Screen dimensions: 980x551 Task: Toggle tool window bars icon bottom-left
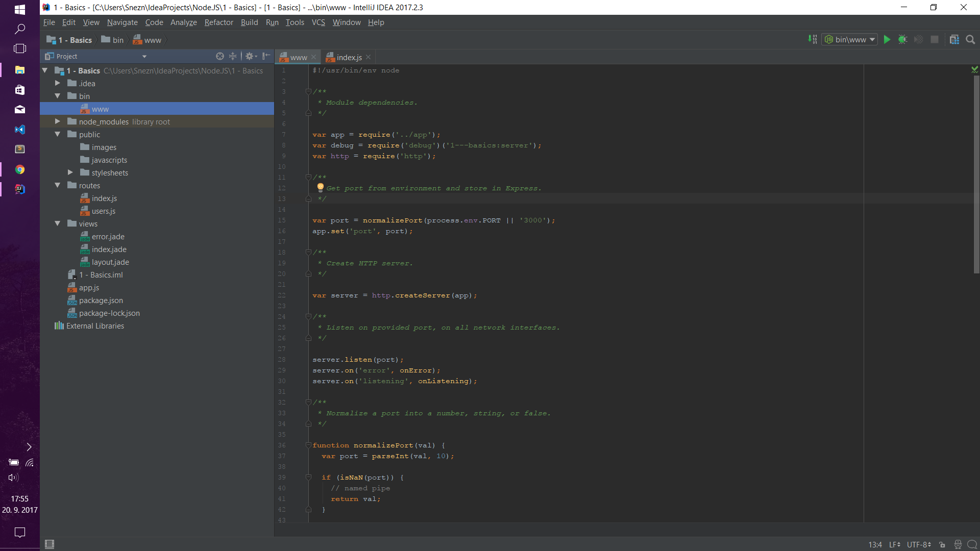click(x=50, y=544)
